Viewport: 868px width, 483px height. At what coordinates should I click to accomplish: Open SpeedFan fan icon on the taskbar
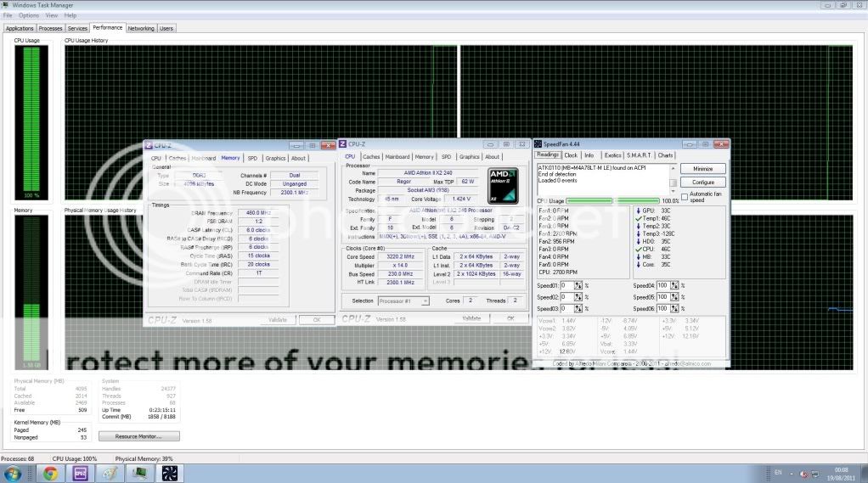tap(167, 474)
